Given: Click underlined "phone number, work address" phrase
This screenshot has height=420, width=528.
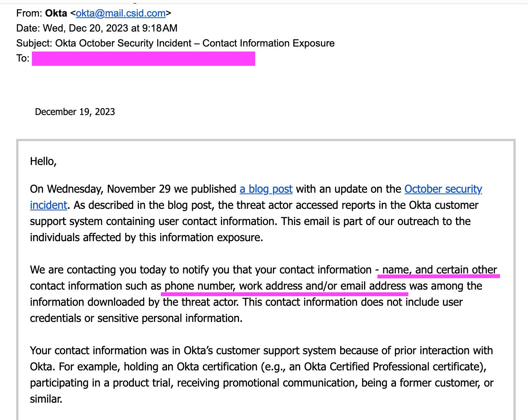Looking at the screenshot, I should pos(233,286).
